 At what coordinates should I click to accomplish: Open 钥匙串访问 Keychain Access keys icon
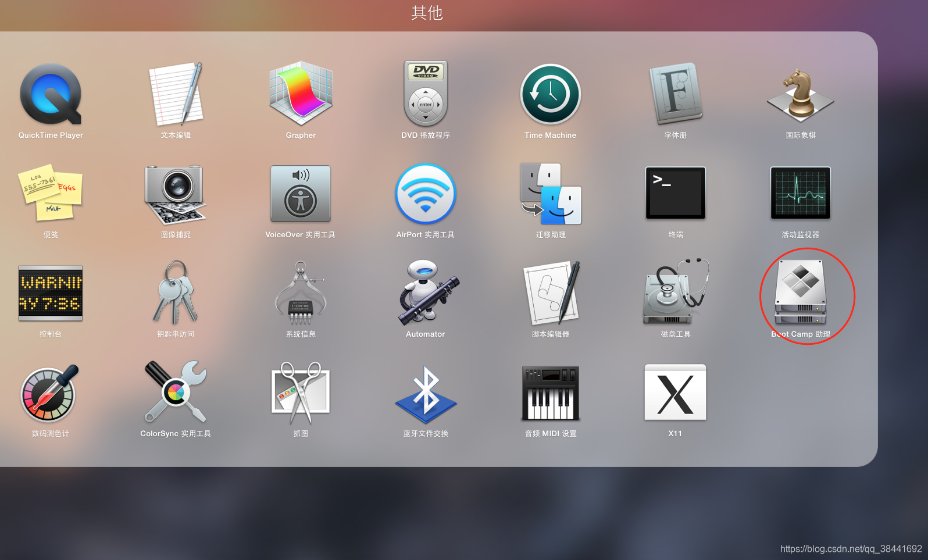[176, 292]
